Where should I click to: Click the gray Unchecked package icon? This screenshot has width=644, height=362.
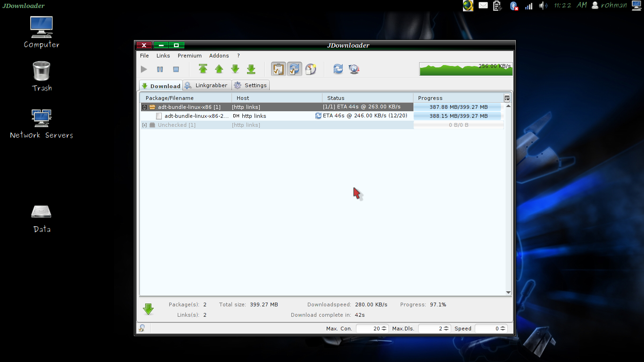tap(152, 125)
